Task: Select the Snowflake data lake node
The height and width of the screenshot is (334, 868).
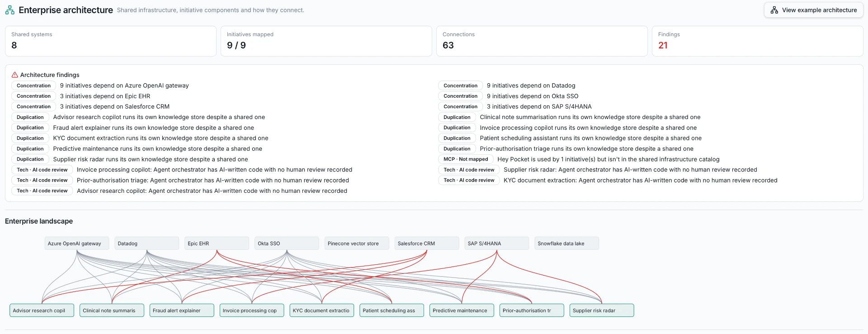Action: [567, 243]
